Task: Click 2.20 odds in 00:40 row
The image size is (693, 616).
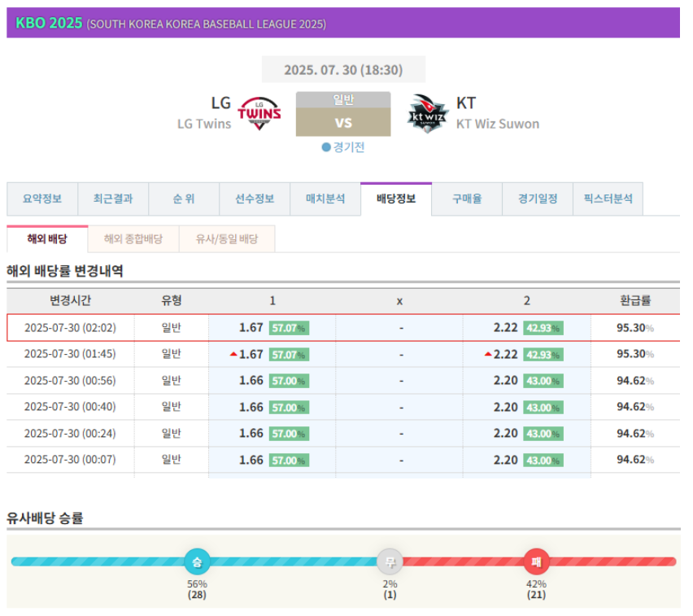Action: pos(506,407)
